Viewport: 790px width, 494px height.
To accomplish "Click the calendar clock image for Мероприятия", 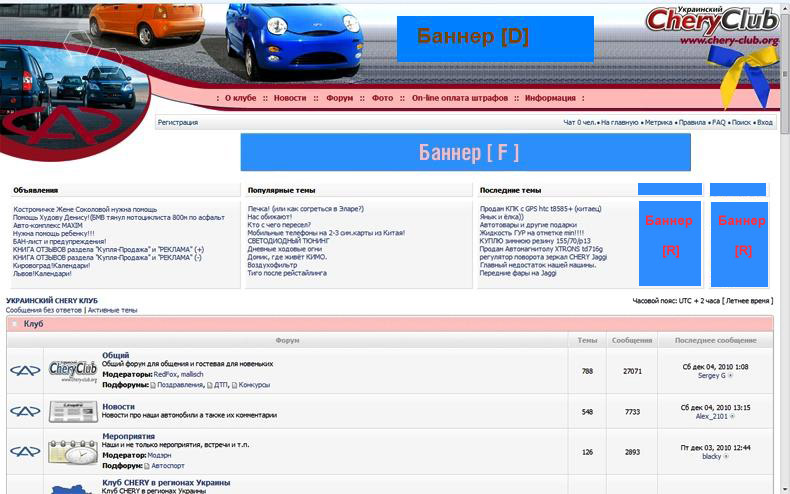I will tap(73, 452).
